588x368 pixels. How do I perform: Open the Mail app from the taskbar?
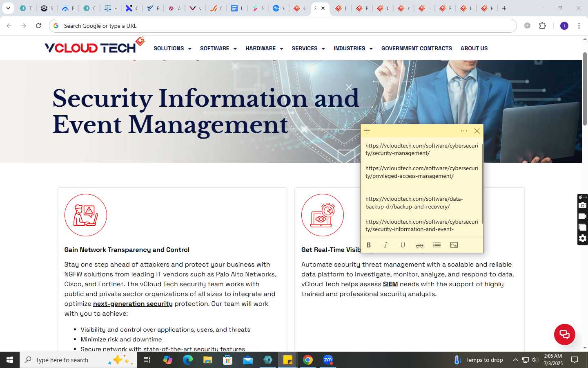[248, 360]
